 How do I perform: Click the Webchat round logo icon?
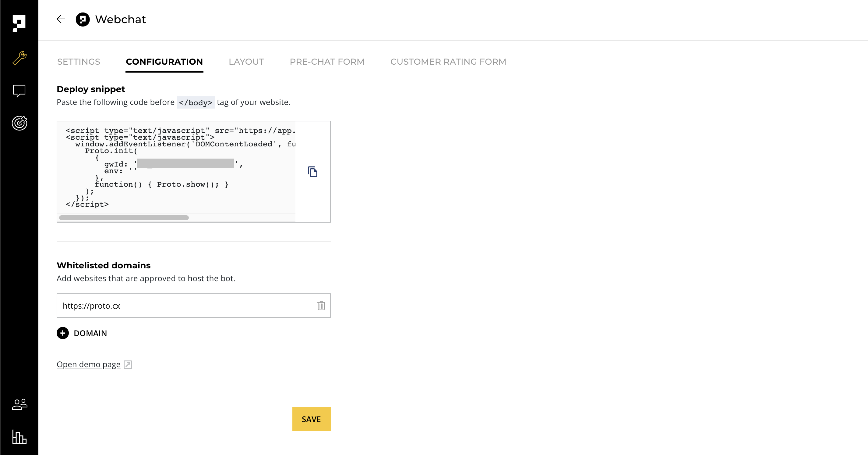click(x=83, y=19)
